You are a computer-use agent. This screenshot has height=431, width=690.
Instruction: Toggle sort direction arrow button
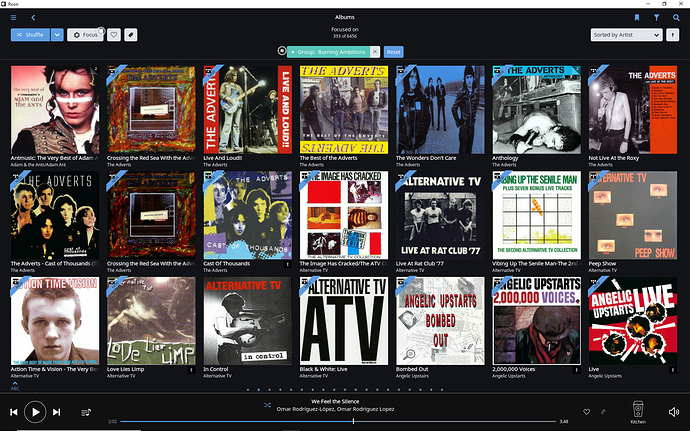[x=672, y=35]
